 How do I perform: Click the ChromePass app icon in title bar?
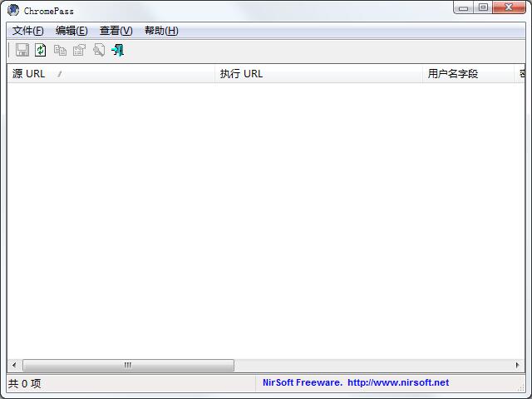tap(13, 11)
